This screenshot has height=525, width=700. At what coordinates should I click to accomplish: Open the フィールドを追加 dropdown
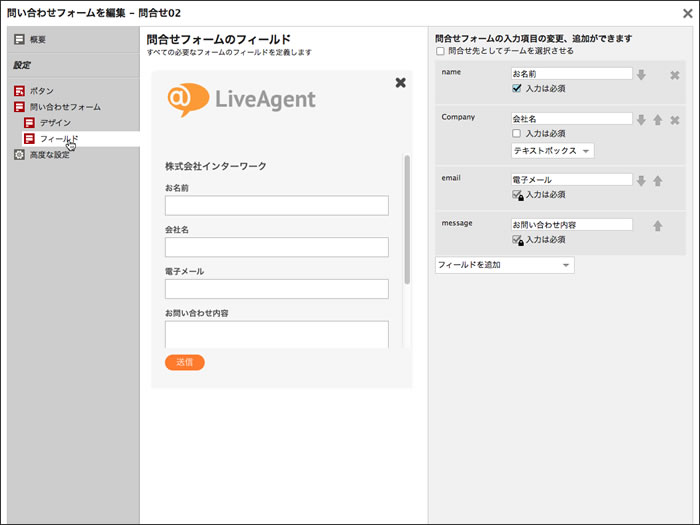[504, 265]
